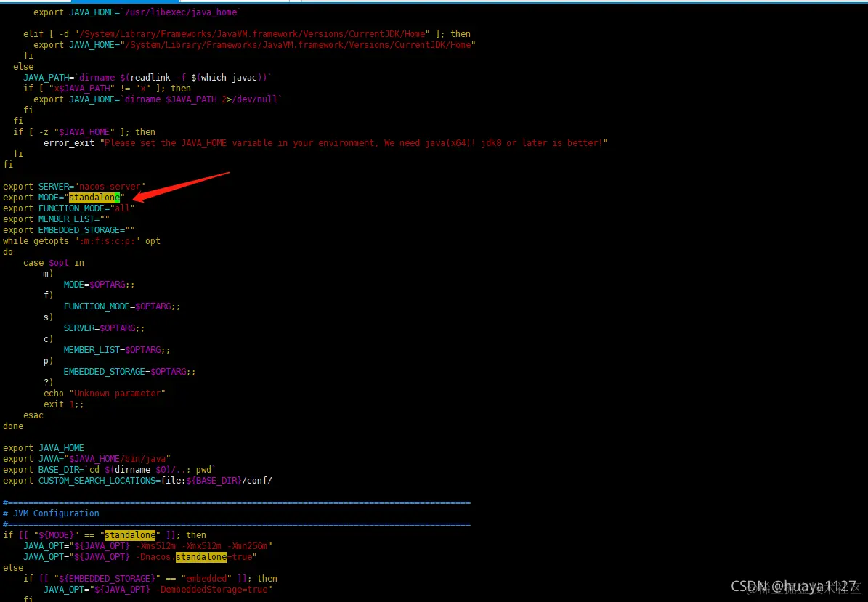Click the "exit 1;;" line
Screen dimensions: 868x602
click(64, 404)
